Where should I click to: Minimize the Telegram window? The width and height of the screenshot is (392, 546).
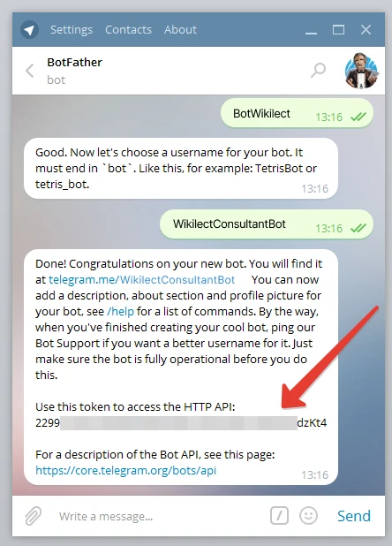[x=311, y=30]
